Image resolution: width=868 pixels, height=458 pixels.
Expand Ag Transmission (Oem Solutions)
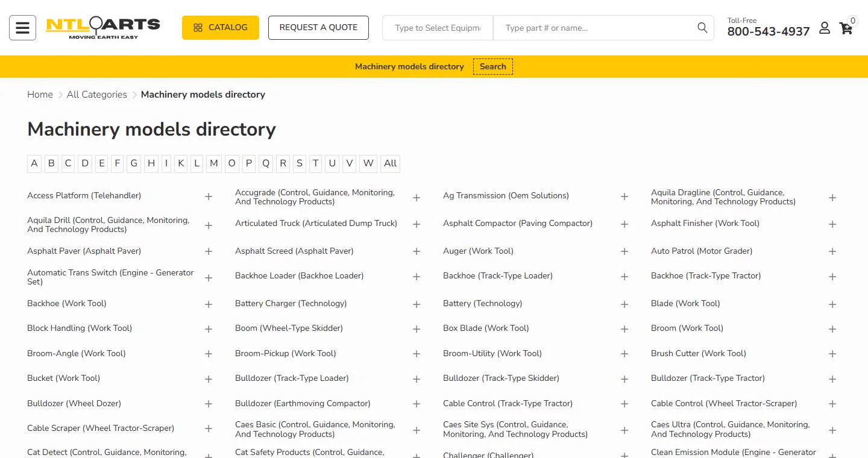pyautogui.click(x=624, y=196)
